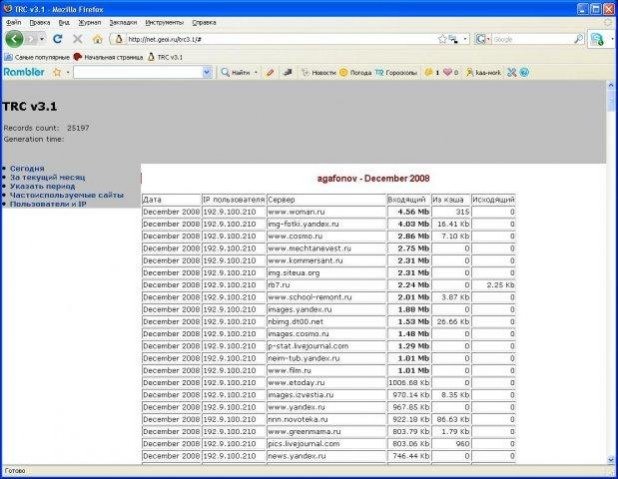Open the Справка menu
The height and width of the screenshot is (479, 618).
(204, 22)
